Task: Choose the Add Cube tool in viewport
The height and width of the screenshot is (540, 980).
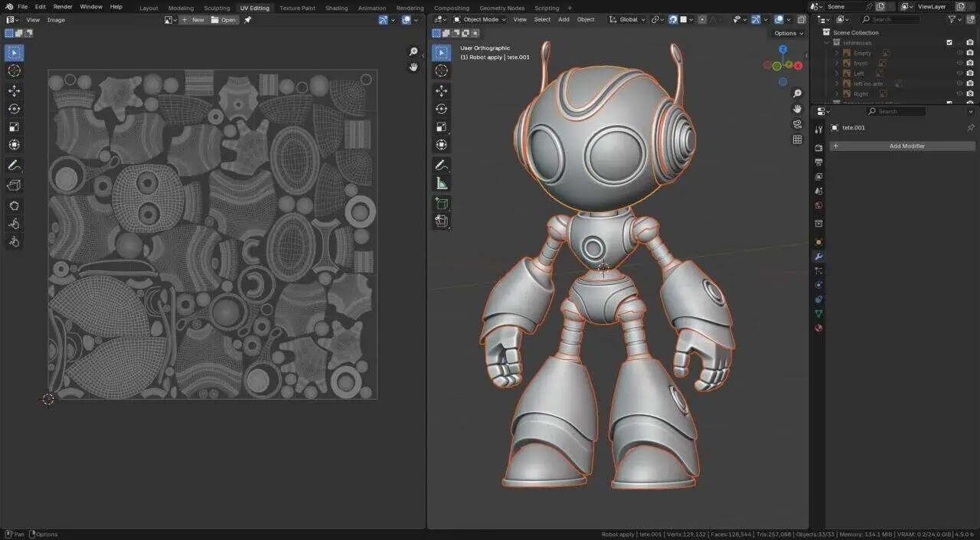Action: point(442,204)
